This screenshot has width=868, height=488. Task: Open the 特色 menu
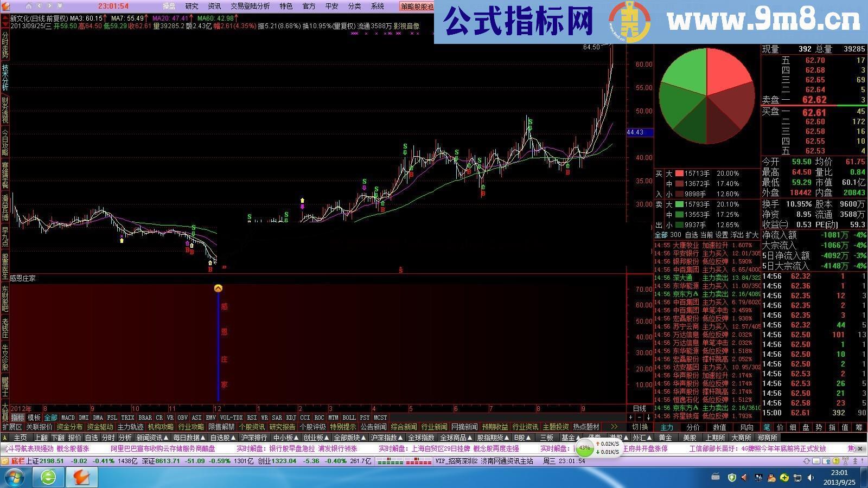coord(286,6)
